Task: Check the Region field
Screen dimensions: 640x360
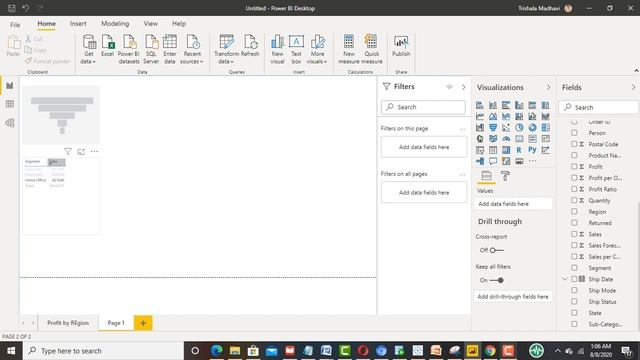Action: tap(574, 211)
